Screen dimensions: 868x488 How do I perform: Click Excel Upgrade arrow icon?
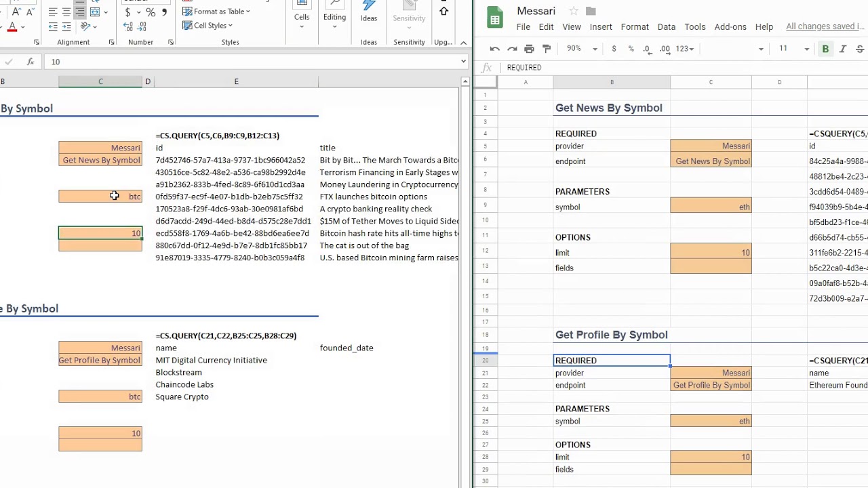tap(443, 11)
